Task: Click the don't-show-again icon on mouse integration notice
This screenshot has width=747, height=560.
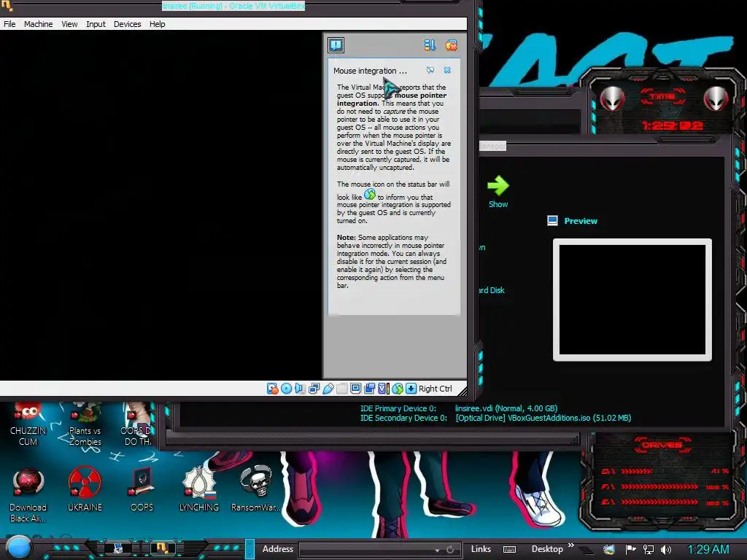Action: [430, 70]
